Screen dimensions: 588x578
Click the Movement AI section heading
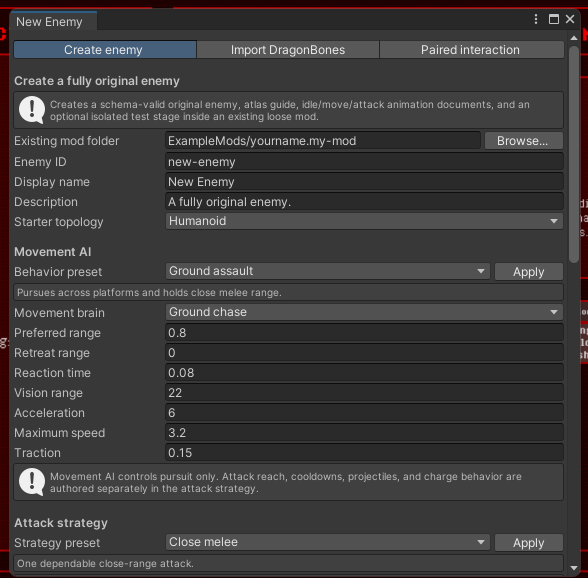52,252
